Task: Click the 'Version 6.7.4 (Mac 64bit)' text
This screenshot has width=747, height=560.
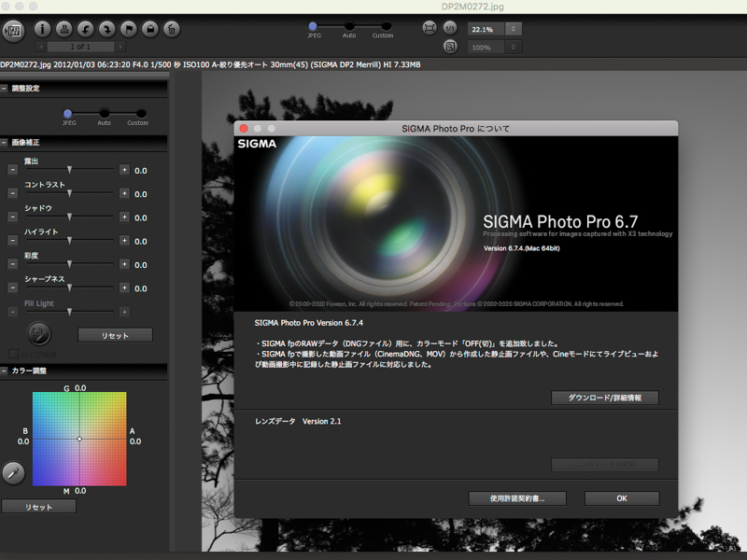Action: [522, 248]
